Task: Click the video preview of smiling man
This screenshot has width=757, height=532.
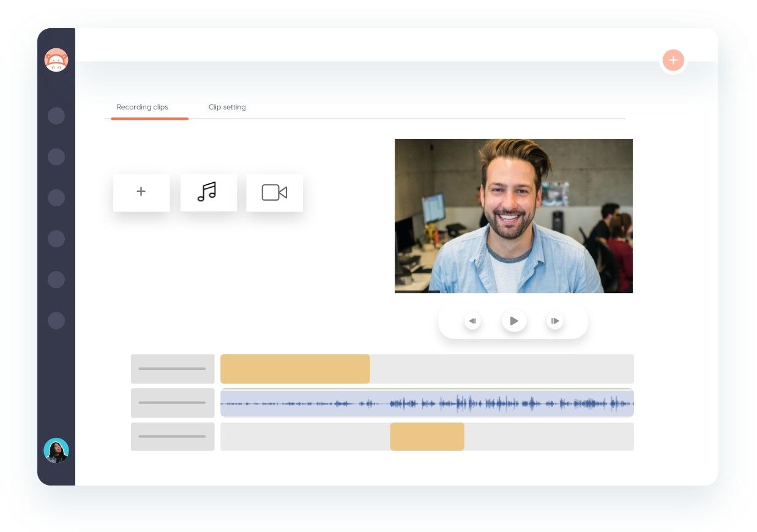Action: coord(513,216)
